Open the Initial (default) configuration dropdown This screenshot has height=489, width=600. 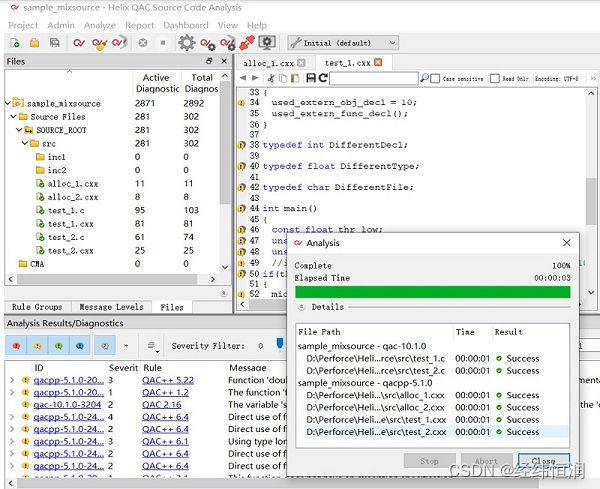tap(343, 43)
